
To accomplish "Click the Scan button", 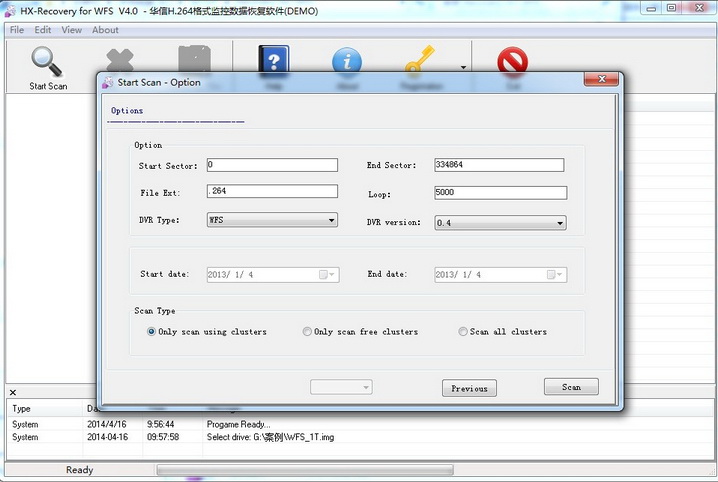I will (x=571, y=387).
